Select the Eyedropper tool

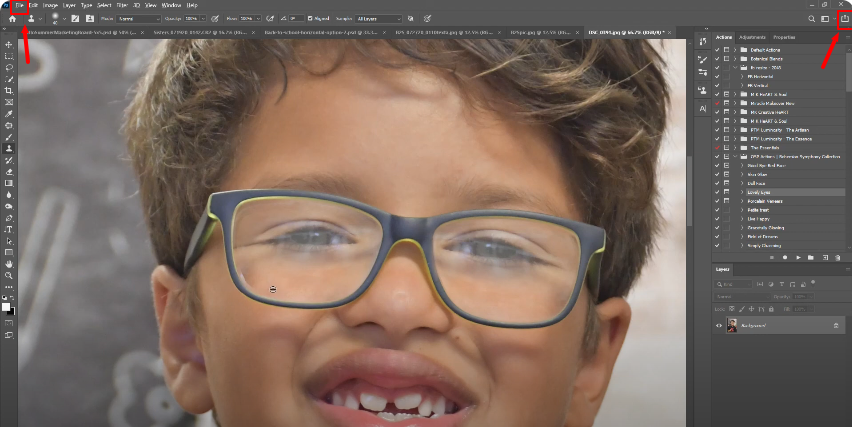pyautogui.click(x=9, y=114)
